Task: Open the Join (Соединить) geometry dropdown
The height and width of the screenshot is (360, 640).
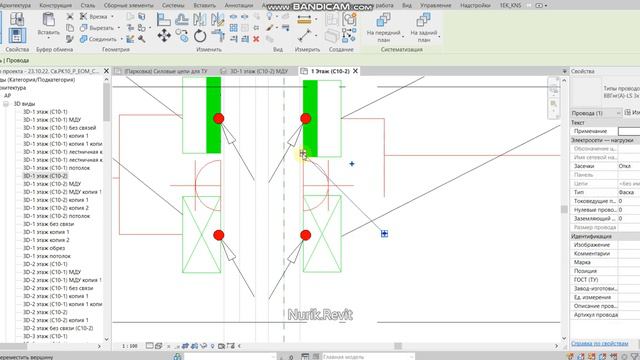Action: tap(122, 40)
